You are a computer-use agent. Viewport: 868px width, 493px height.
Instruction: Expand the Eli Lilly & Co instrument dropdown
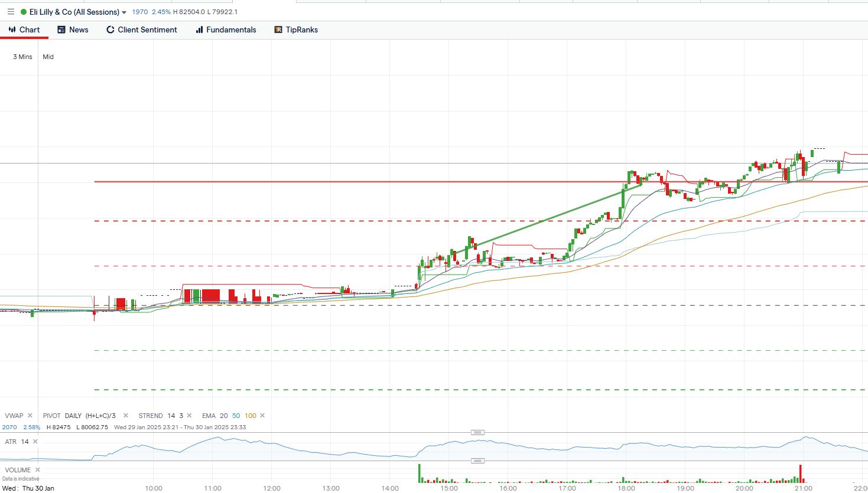coord(124,12)
